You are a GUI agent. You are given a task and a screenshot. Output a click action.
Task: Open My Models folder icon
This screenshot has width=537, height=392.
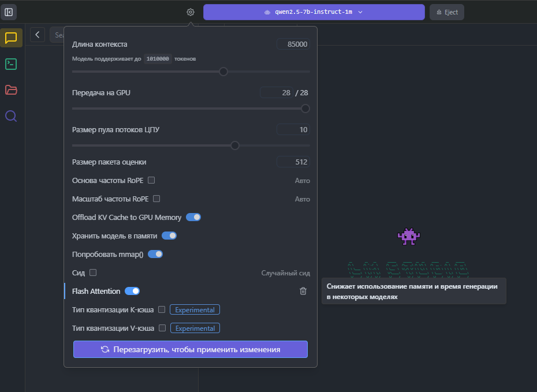(11, 90)
